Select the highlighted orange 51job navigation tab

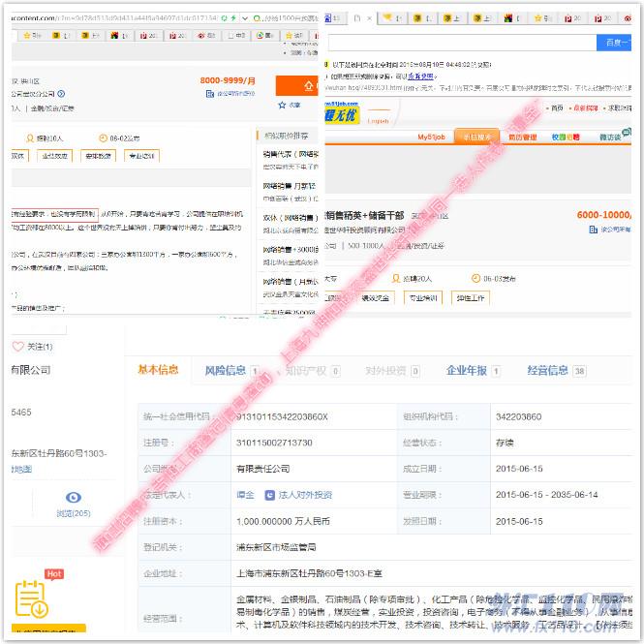476,137
